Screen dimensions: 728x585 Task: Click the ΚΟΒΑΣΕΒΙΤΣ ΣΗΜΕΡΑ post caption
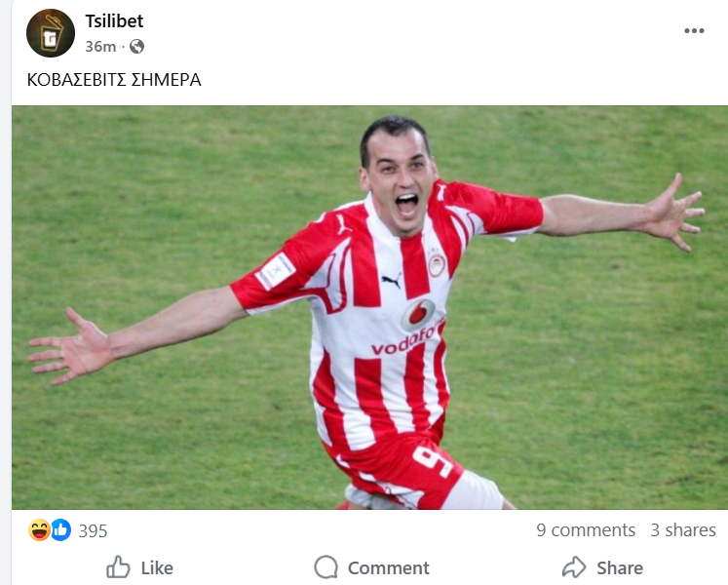point(114,80)
